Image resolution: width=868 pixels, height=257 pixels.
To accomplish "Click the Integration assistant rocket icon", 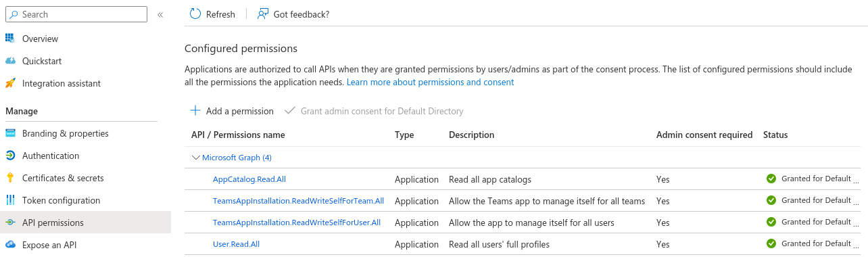I will point(10,83).
